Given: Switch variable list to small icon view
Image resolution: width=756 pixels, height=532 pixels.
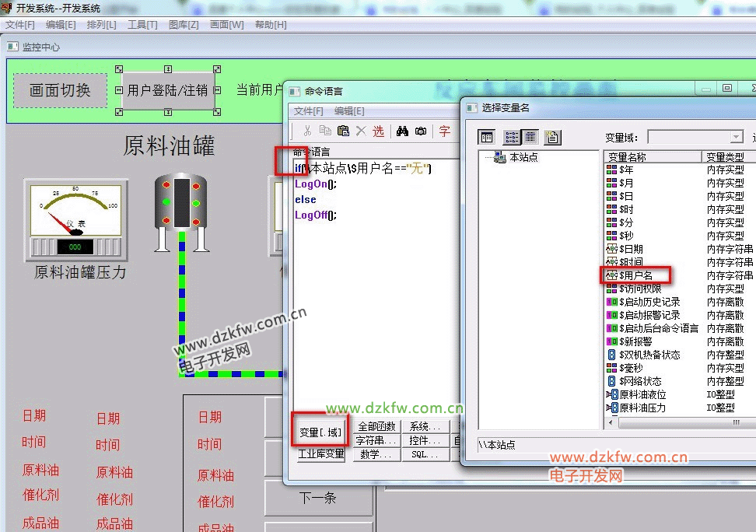Looking at the screenshot, I should 511,137.
